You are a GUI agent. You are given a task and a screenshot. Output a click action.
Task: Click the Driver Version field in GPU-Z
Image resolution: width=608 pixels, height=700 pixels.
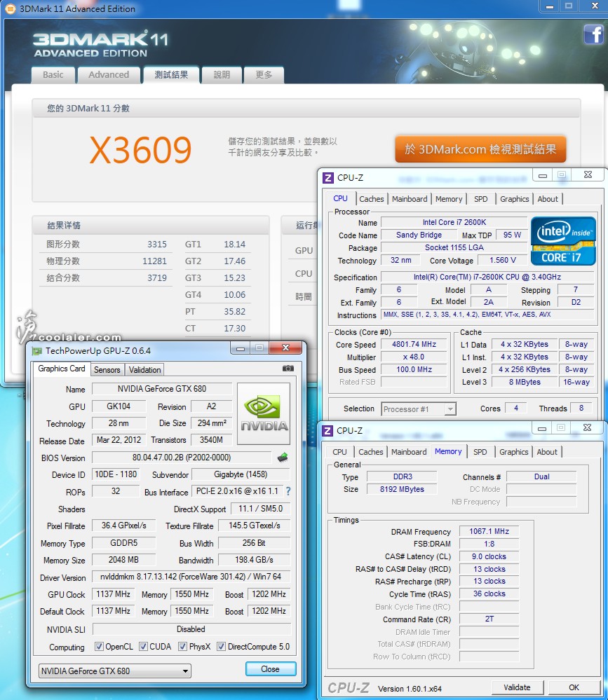(x=191, y=577)
